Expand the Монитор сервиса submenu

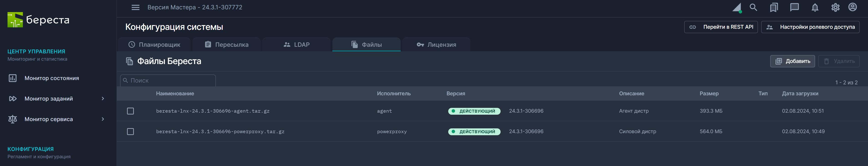point(103,119)
